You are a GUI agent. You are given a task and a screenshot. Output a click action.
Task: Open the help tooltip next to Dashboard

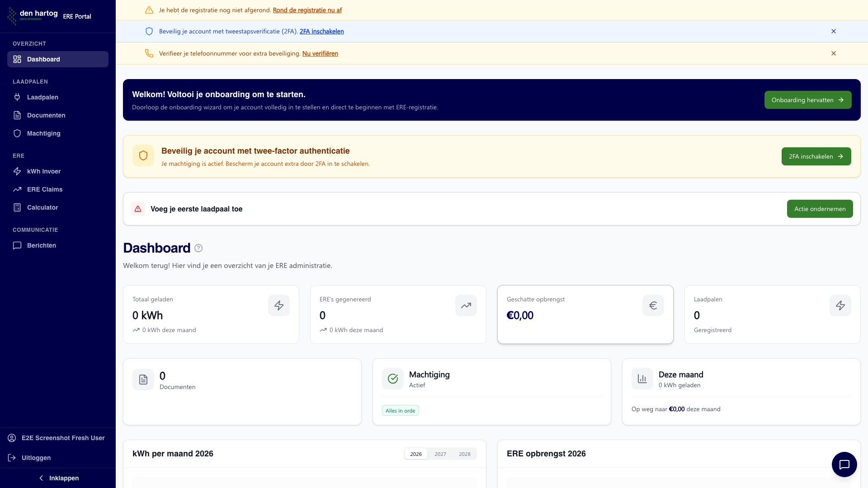198,248
